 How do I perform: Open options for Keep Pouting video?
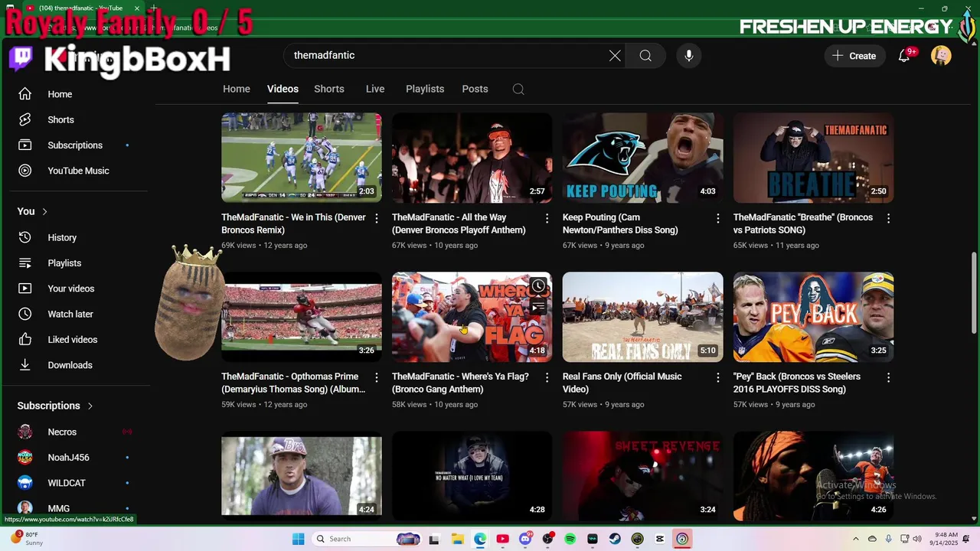point(717,218)
